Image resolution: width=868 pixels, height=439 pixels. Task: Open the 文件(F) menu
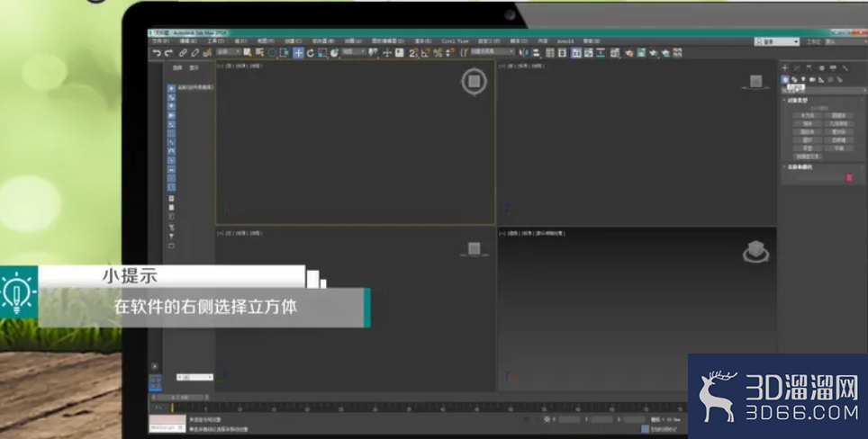point(160,40)
